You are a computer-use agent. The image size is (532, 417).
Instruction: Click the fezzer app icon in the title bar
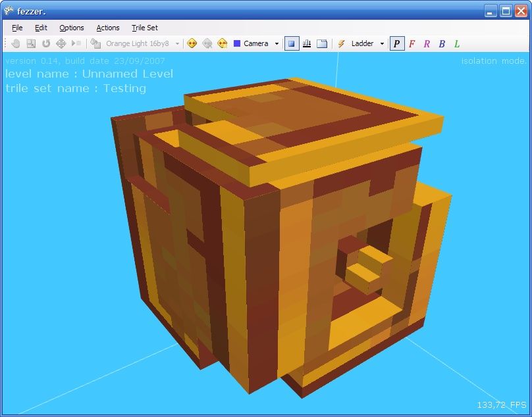(9, 11)
